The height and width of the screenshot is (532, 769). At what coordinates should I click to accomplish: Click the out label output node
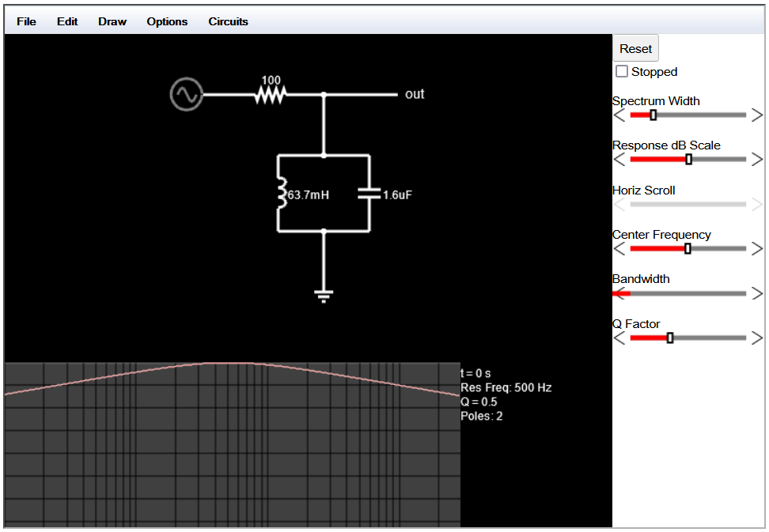(x=414, y=94)
